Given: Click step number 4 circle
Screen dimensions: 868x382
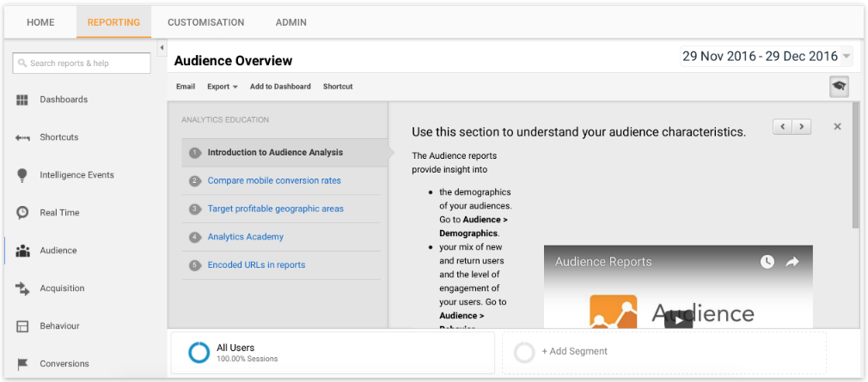Looking at the screenshot, I should (194, 237).
